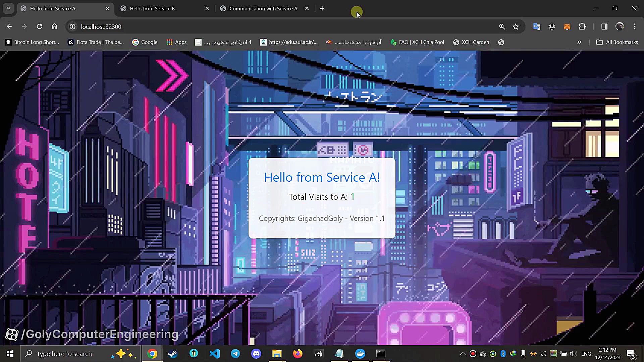Open the Bitcoin Long Short bookmark
The width and height of the screenshot is (644, 362).
[x=32, y=42]
